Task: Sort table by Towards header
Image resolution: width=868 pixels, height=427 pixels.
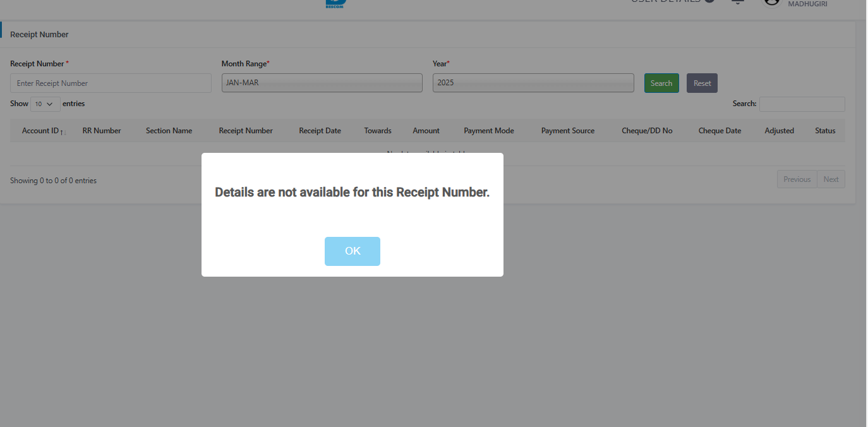Action: pos(378,131)
